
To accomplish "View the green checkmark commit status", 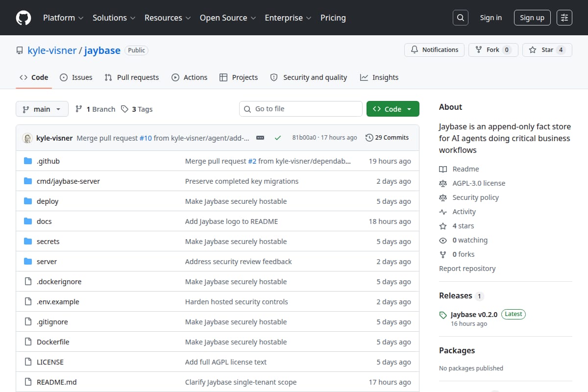I will coord(278,138).
